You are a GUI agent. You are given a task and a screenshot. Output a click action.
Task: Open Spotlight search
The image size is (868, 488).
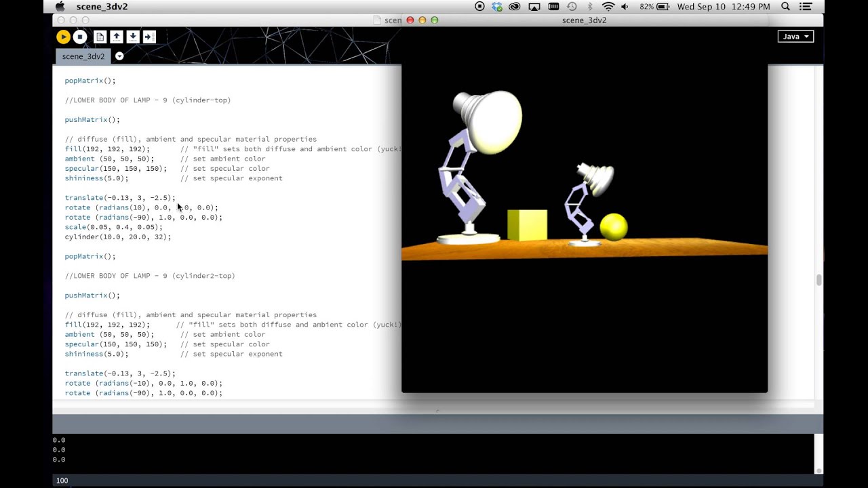coord(786,6)
